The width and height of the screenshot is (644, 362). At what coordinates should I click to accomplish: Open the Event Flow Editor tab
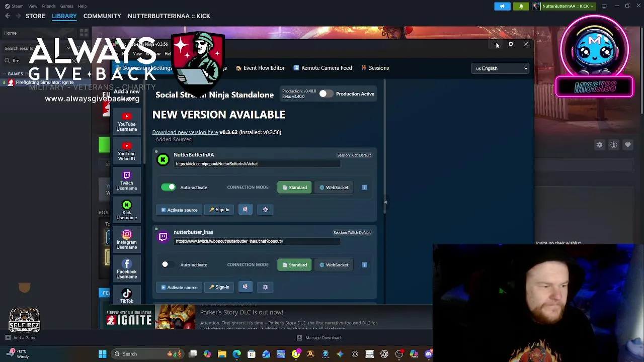[260, 68]
